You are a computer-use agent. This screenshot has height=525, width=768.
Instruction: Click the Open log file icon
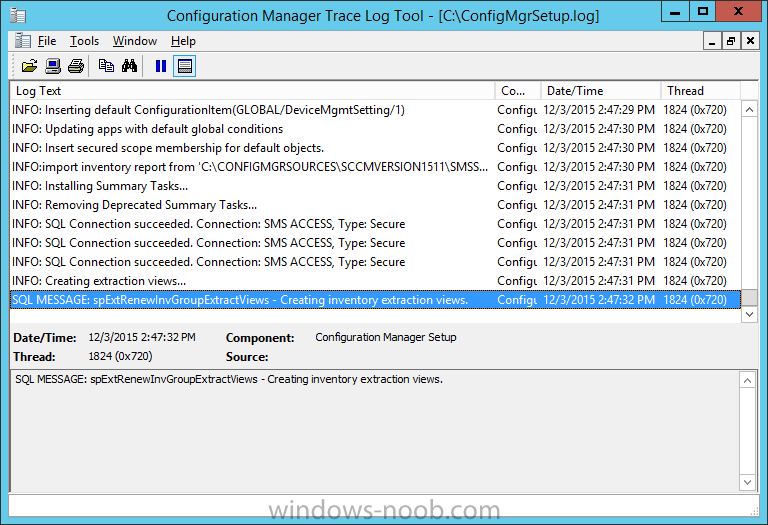(x=29, y=66)
